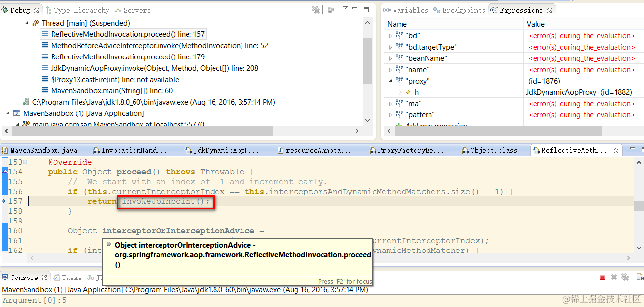Screen dimensions: 644x307
Task: Switch to the Servers tab
Action: (x=133, y=10)
